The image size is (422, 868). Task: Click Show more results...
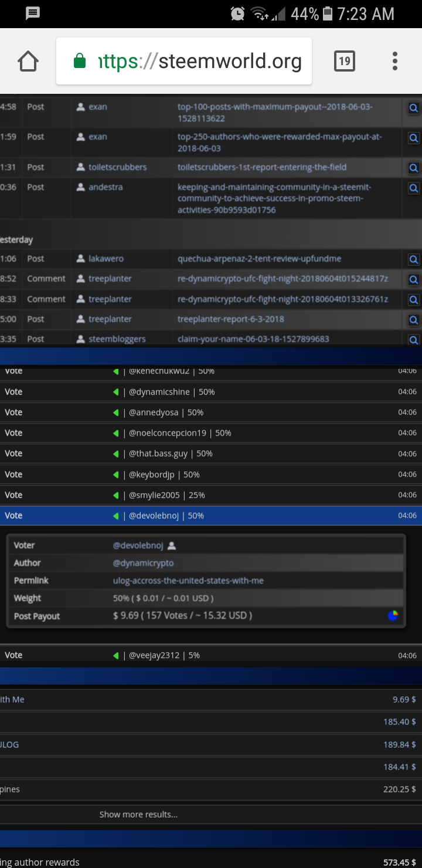[138, 814]
